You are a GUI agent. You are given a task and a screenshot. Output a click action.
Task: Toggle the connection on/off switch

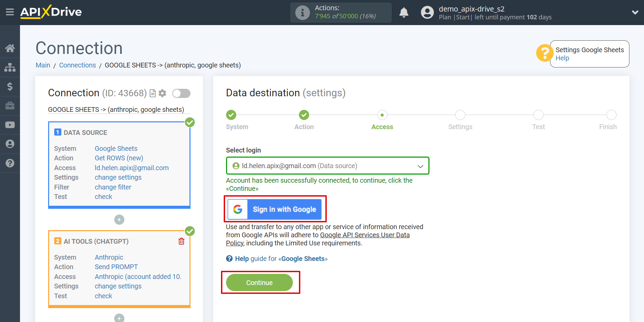181,93
